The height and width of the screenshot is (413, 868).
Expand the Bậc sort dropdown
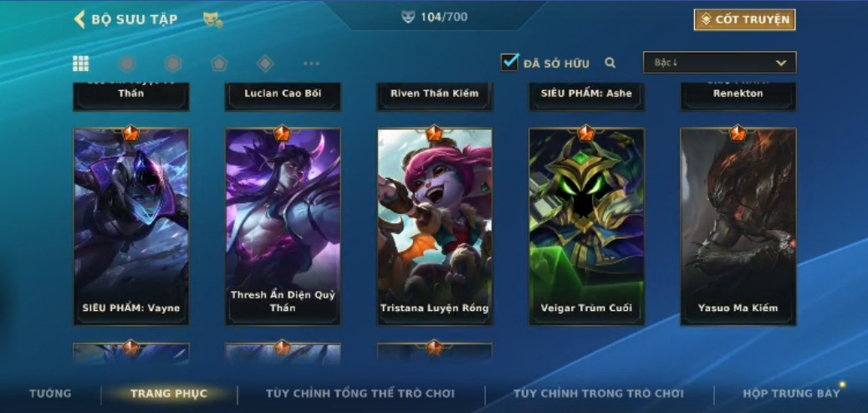click(720, 63)
